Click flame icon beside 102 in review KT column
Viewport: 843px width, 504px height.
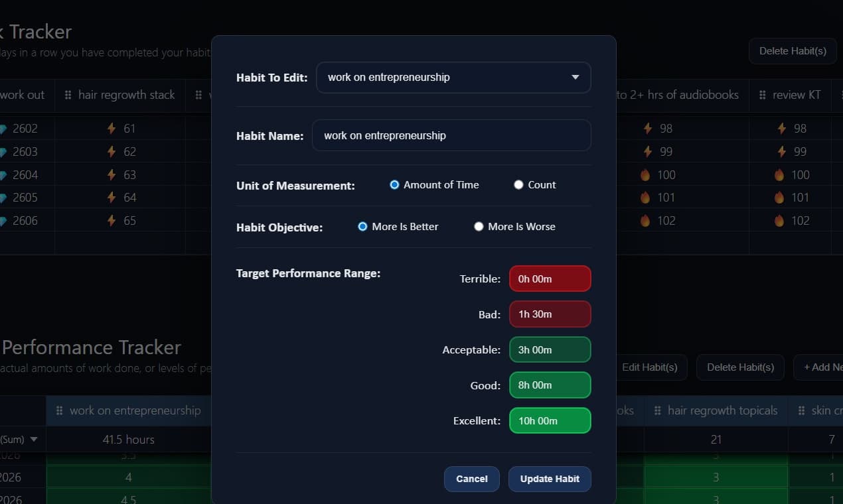[779, 221]
